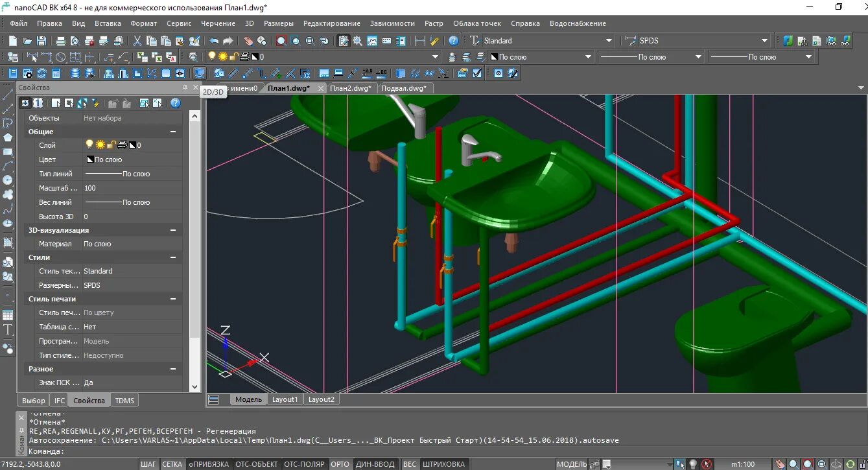Viewport: 868px width, 470px height.
Task: Click the Undo arrow icon
Action: [x=214, y=41]
